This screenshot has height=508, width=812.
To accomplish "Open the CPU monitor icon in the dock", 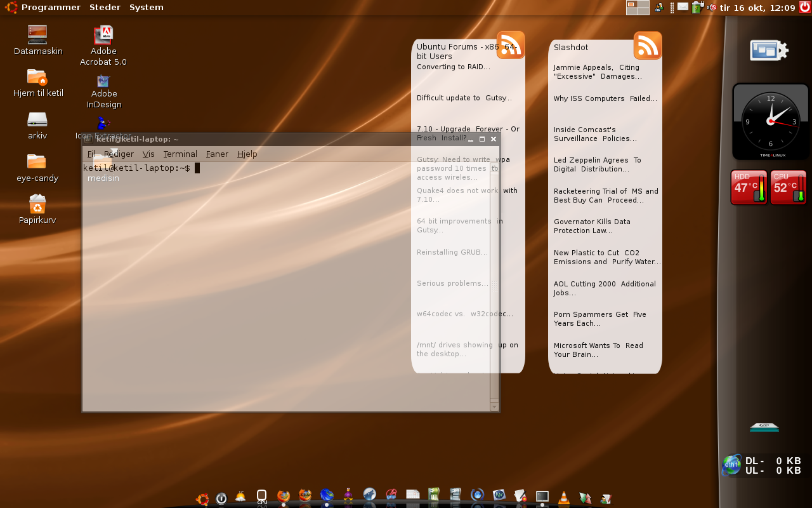I will (x=262, y=497).
